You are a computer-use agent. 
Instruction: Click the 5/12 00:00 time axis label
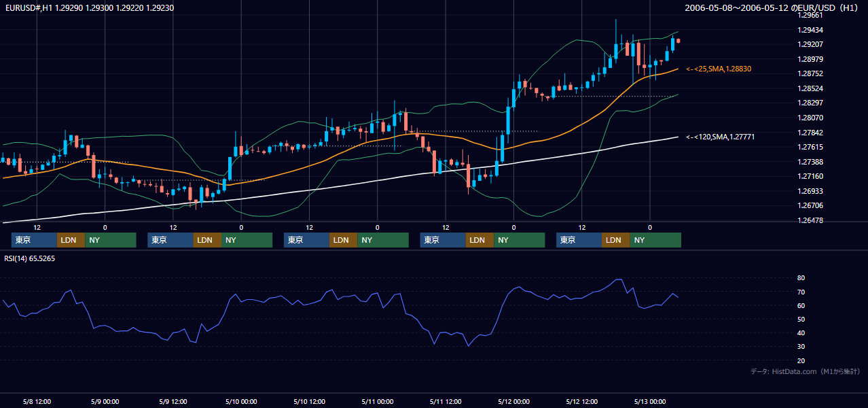click(513, 401)
